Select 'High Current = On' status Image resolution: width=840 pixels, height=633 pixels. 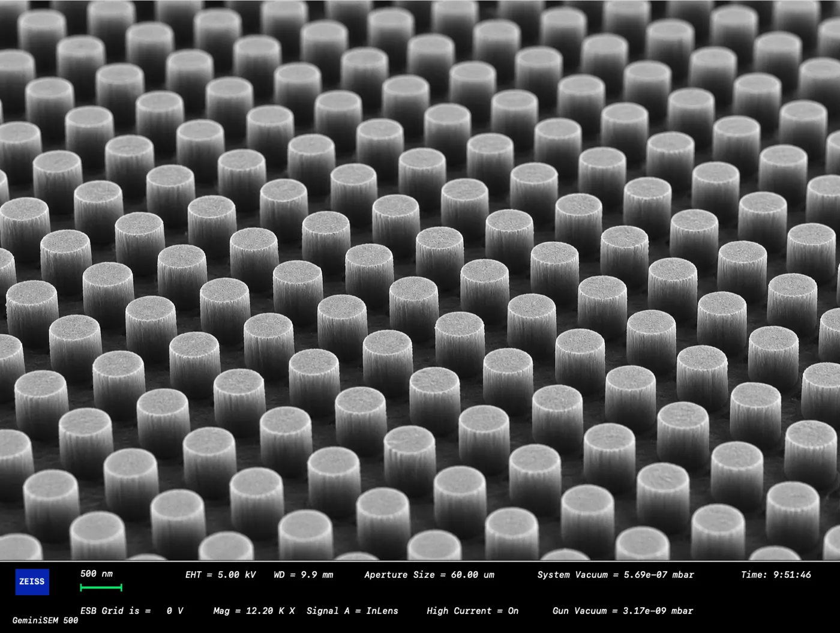point(473,611)
